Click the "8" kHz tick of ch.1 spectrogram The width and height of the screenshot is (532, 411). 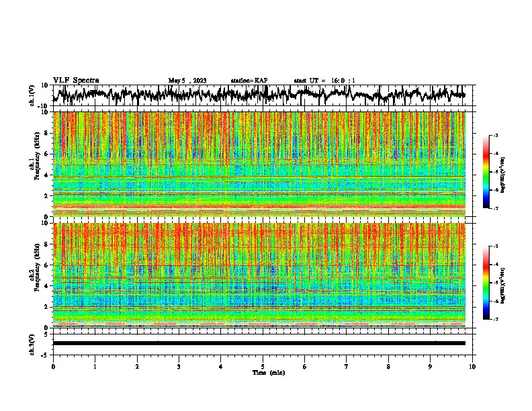pyautogui.click(x=46, y=133)
